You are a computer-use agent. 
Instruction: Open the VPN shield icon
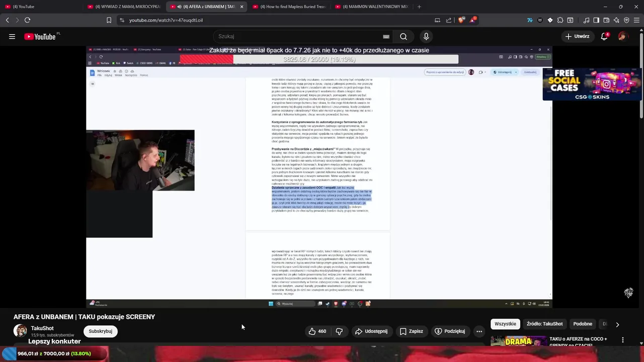pyautogui.click(x=626, y=20)
